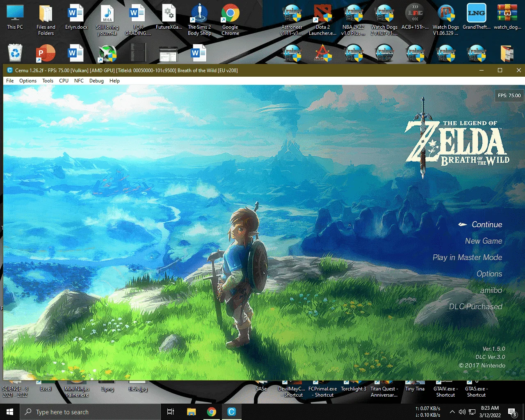Select the Watch Dogs V1.06.329 trainer icon
This screenshot has width=525, height=420.
pos(446,20)
